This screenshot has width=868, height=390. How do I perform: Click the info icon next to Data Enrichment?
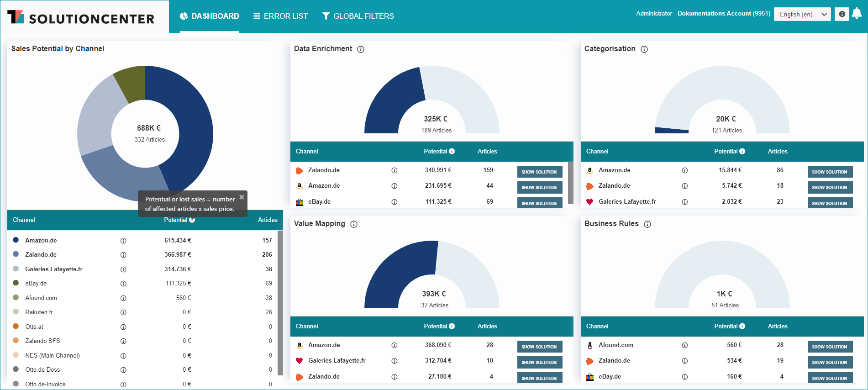click(361, 49)
